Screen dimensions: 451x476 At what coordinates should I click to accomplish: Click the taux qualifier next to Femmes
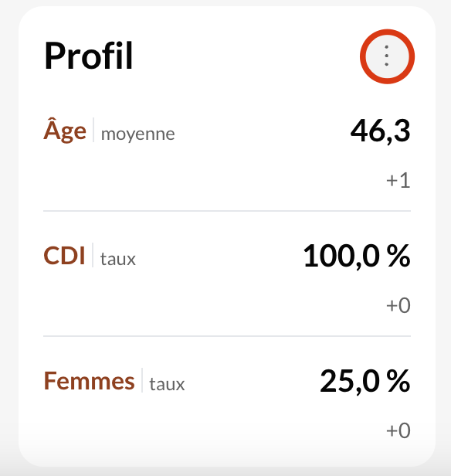[x=167, y=385]
